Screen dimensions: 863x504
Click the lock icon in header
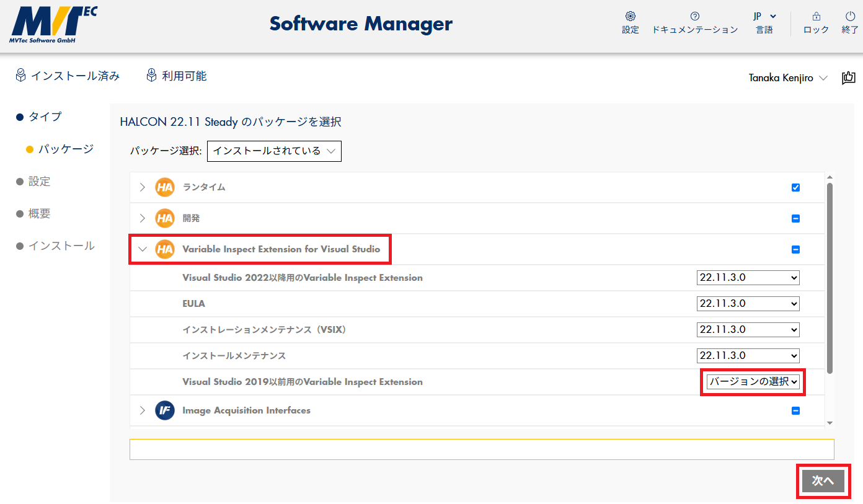tap(816, 17)
